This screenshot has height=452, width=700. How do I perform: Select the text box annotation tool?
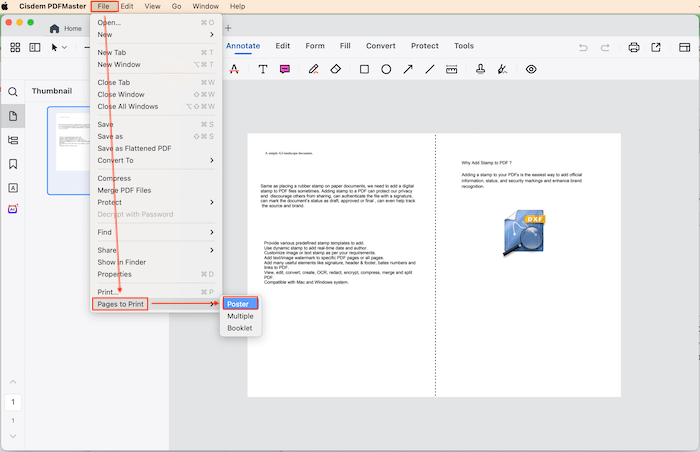[263, 70]
